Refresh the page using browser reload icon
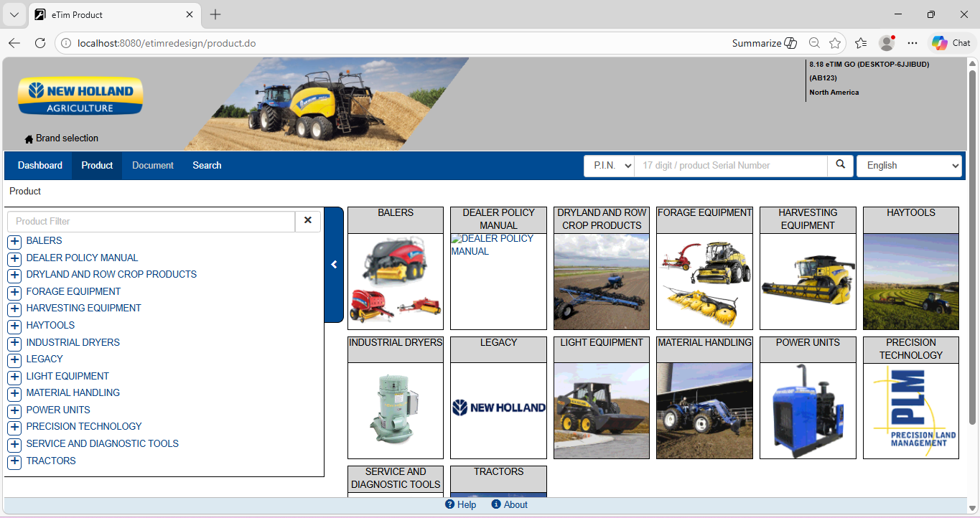 tap(40, 43)
